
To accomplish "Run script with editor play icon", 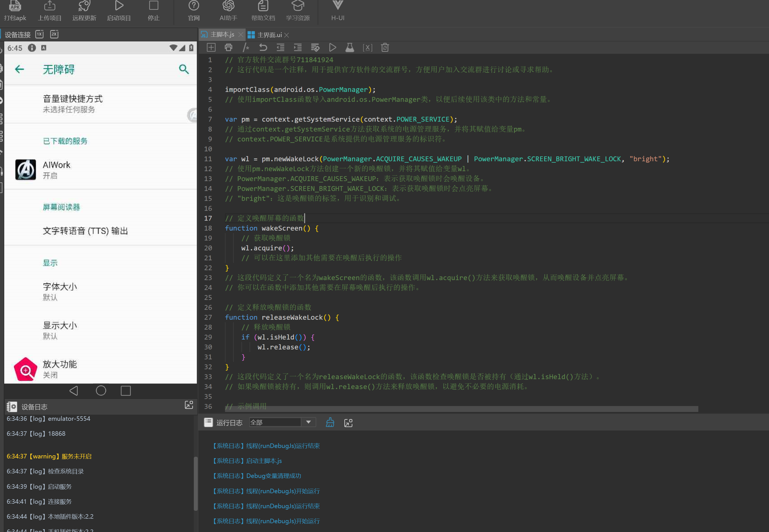I will (x=332, y=47).
